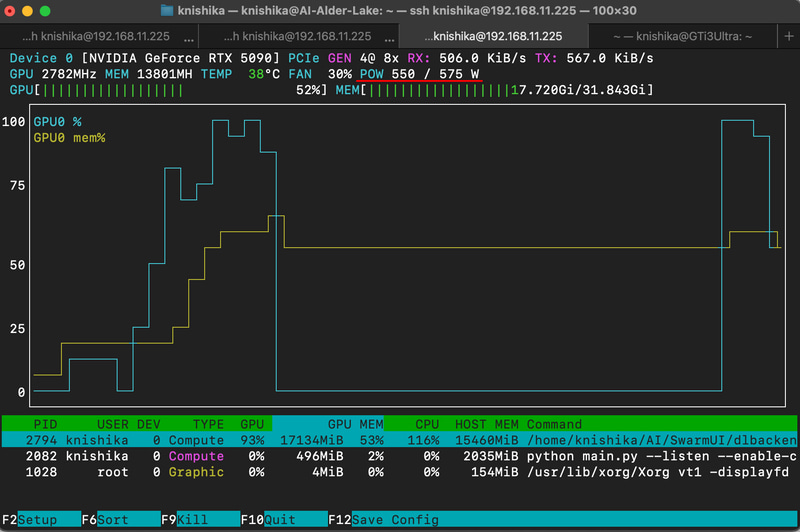Click the GPU0 mem% chart legend
The height and width of the screenshot is (532, 800).
click(x=69, y=138)
